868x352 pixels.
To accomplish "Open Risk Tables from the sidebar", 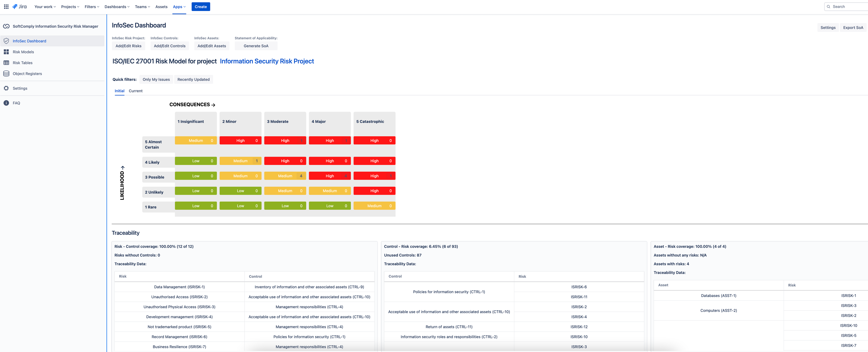I will [x=22, y=63].
